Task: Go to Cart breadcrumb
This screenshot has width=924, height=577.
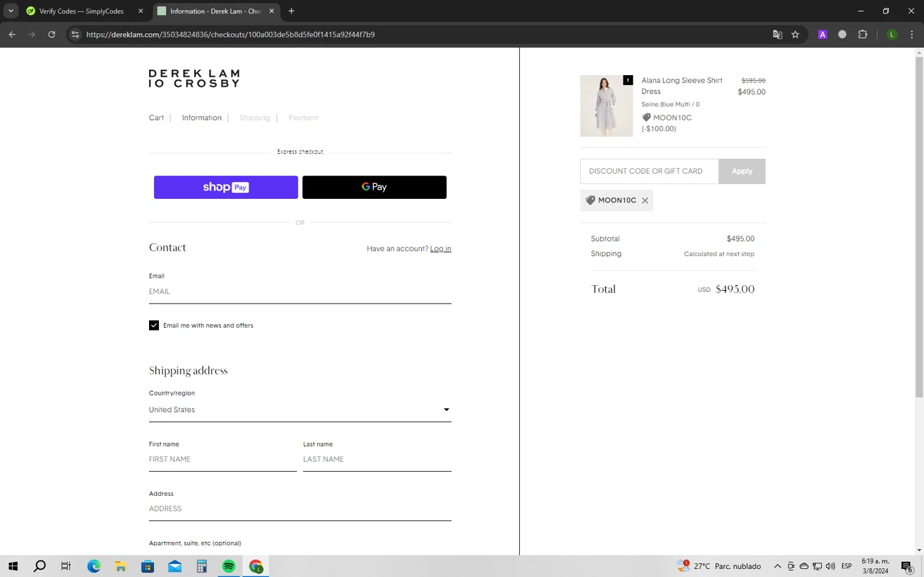Action: coord(156,118)
